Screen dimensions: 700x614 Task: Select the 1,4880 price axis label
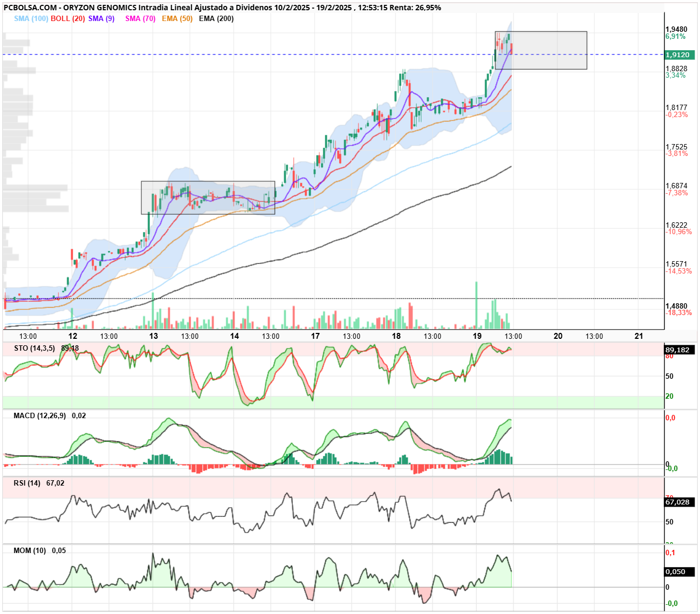(676, 306)
